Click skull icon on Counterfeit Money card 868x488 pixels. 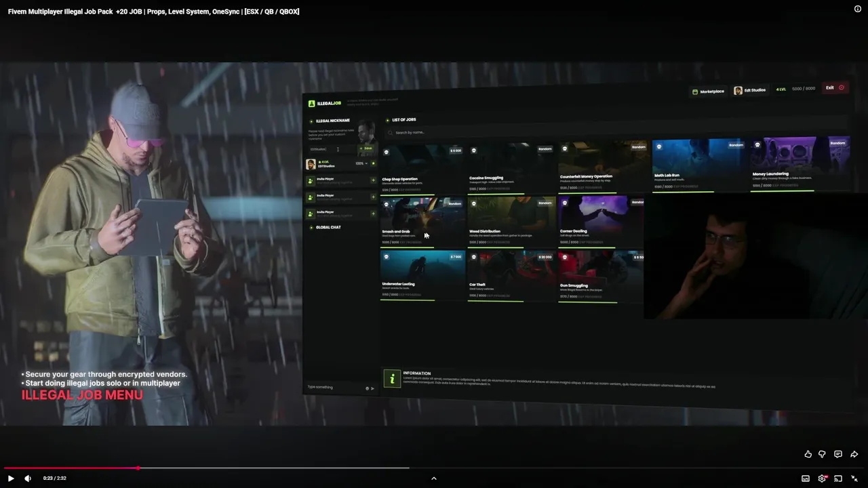565,148
